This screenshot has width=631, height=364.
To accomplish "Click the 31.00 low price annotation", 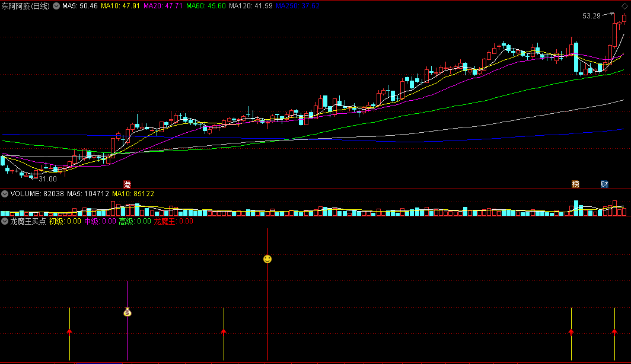I will pyautogui.click(x=47, y=179).
